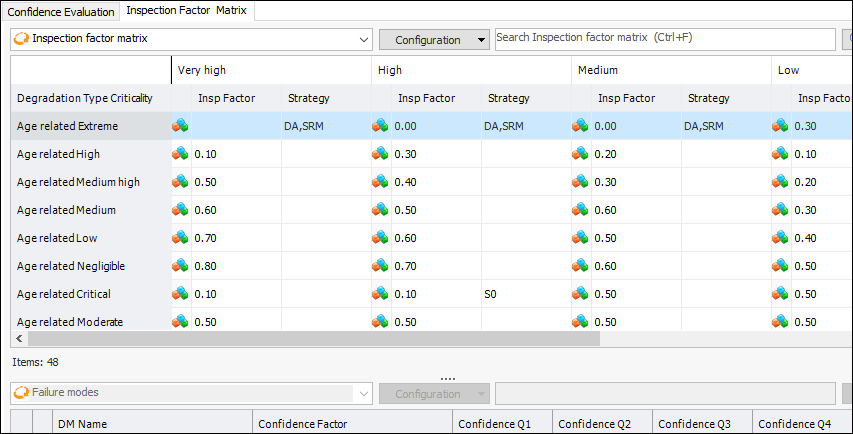Click the Very high icon in Age related Negligible row
Screen dimensions: 853x434
click(180, 266)
